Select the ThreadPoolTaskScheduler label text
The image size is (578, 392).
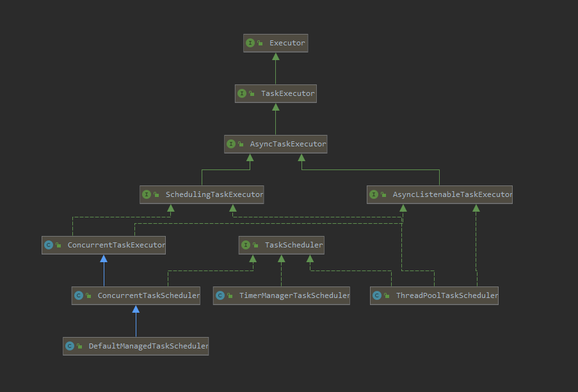(446, 295)
